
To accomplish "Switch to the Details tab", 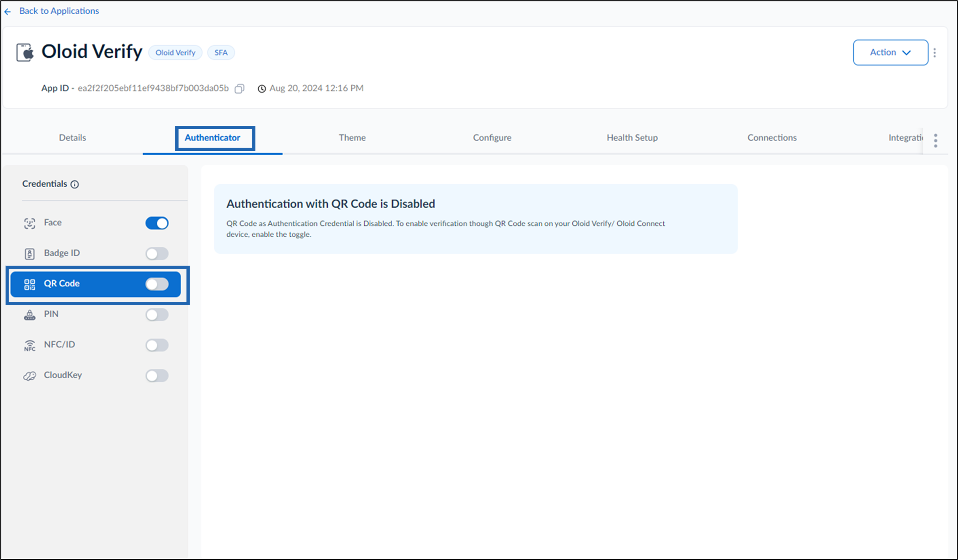I will 73,137.
